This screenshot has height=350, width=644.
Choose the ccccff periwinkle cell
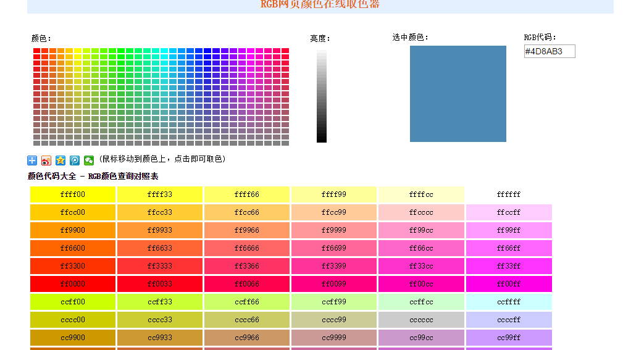click(509, 320)
